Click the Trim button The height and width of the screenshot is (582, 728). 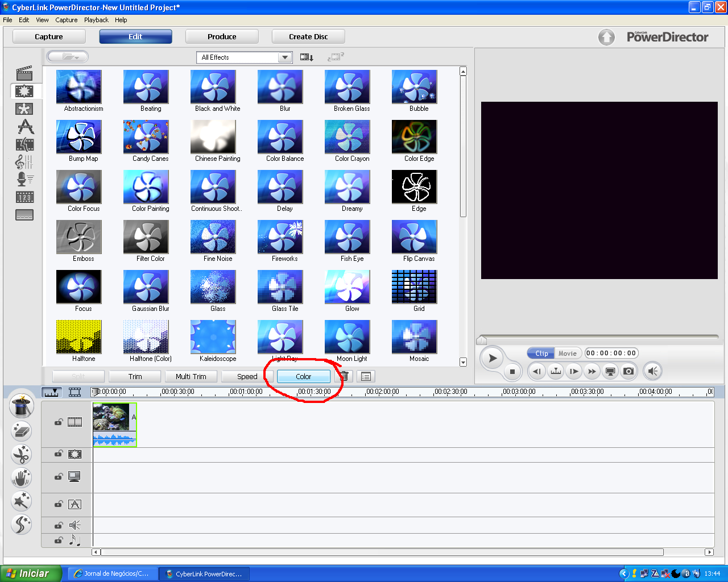coord(135,376)
